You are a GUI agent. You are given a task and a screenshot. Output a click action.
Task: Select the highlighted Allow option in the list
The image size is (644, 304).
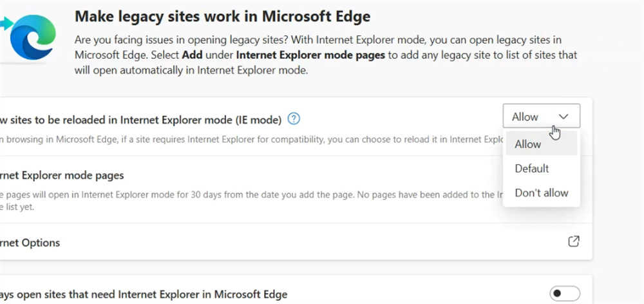click(x=528, y=144)
